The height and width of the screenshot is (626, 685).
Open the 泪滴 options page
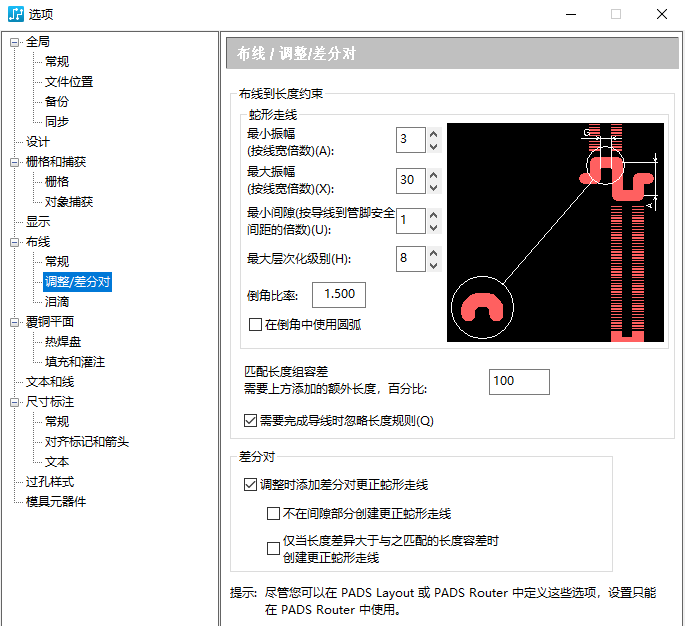pyautogui.click(x=57, y=302)
